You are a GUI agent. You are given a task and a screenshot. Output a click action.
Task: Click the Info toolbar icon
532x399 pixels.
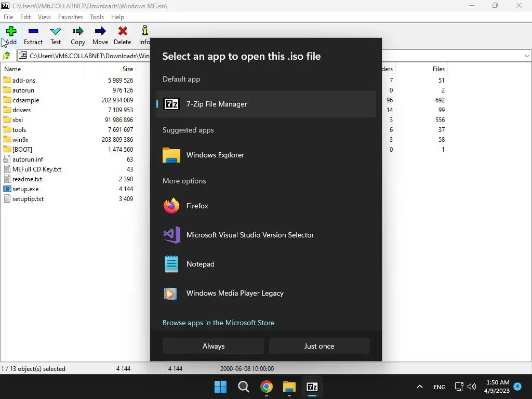pos(145,31)
